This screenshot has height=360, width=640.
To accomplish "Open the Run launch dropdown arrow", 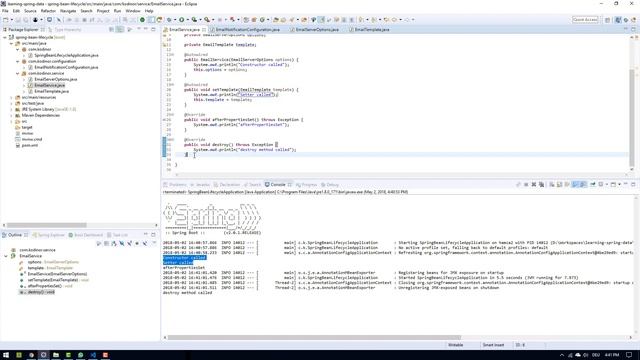I will click(187, 20).
